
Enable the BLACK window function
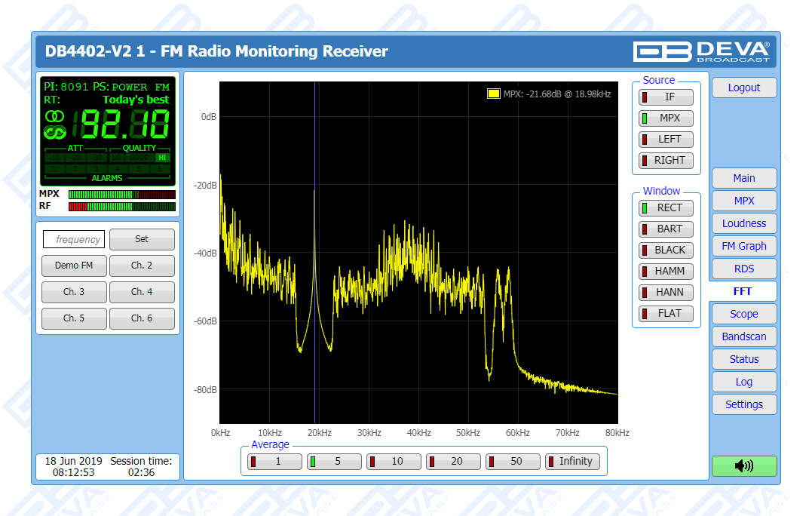(666, 250)
